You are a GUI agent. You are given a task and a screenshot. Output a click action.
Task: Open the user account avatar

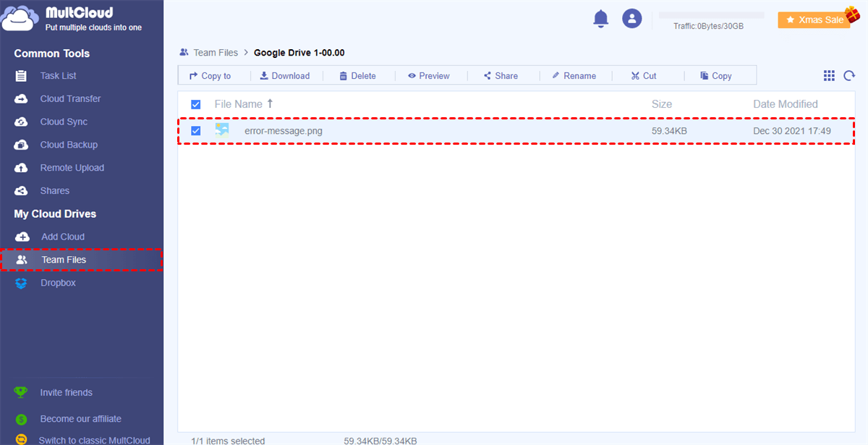point(632,19)
